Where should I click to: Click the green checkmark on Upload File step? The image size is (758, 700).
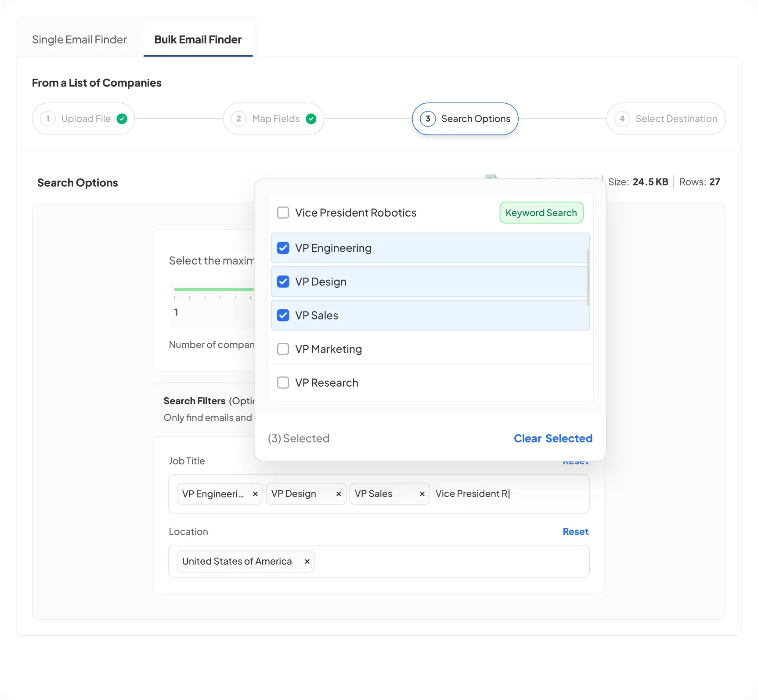pos(122,118)
